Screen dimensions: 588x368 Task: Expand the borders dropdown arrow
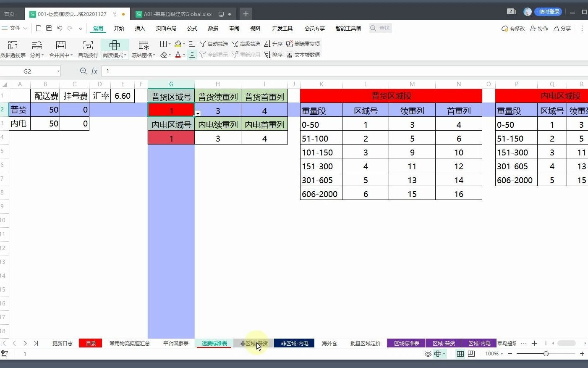point(170,44)
